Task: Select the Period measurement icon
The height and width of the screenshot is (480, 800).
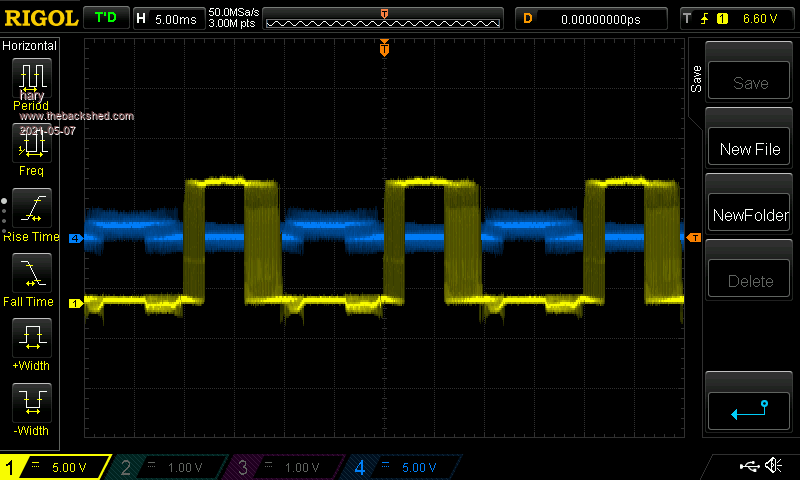Action: coord(32,80)
